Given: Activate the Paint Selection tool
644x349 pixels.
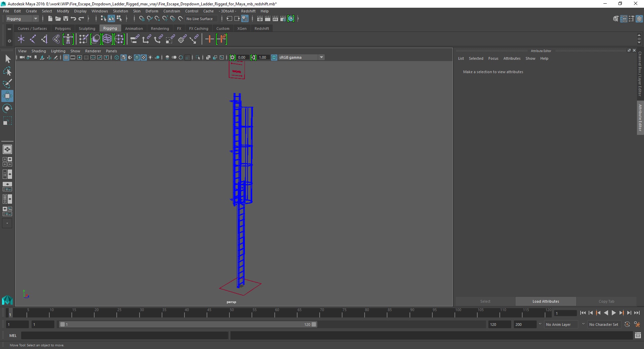Looking at the screenshot, I should (7, 84).
